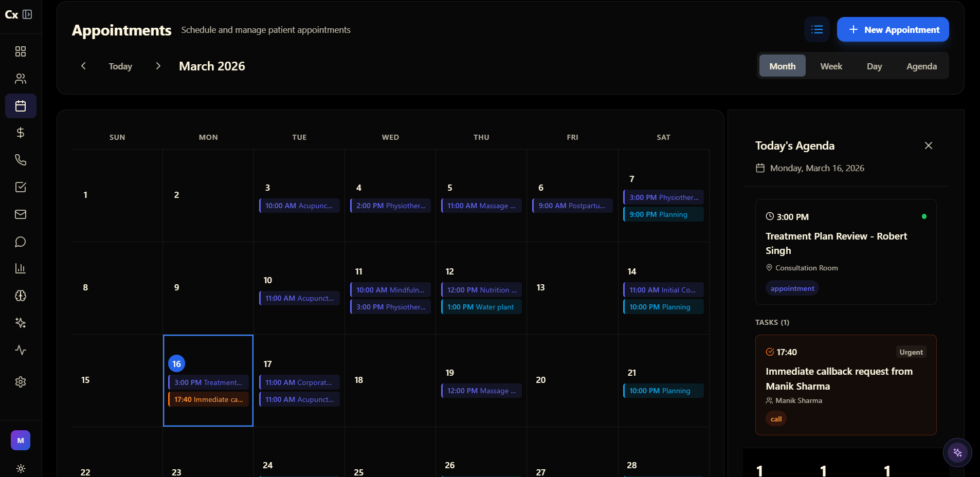
Task: Open the Email inbox icon
Action: pyautogui.click(x=21, y=214)
